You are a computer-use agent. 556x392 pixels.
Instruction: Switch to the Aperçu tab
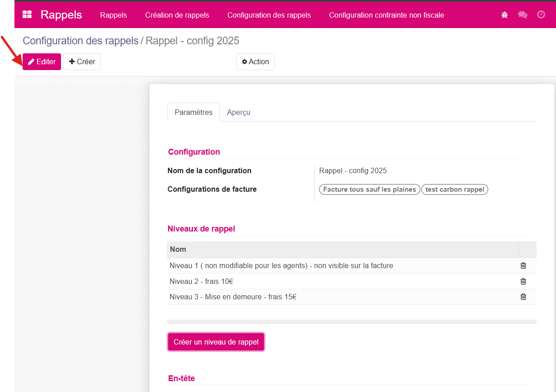pos(239,113)
